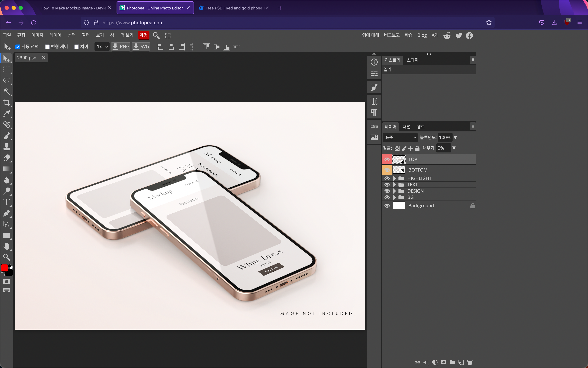The height and width of the screenshot is (368, 588).
Task: Switch to the 경로 tab
Action: pyautogui.click(x=421, y=127)
